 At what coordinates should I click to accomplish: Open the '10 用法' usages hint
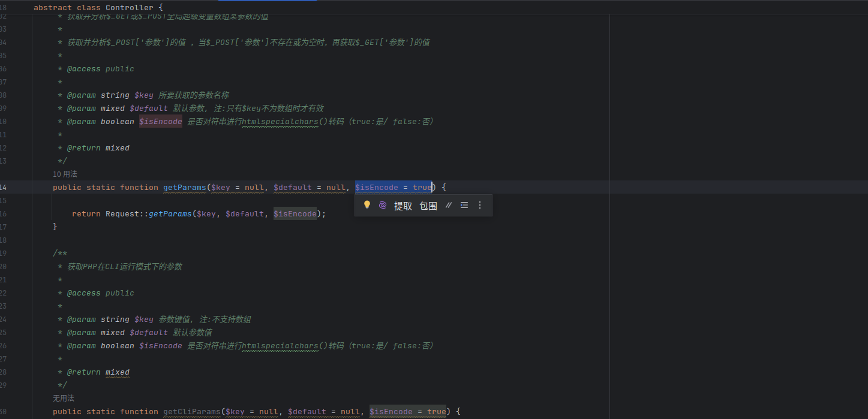65,174
